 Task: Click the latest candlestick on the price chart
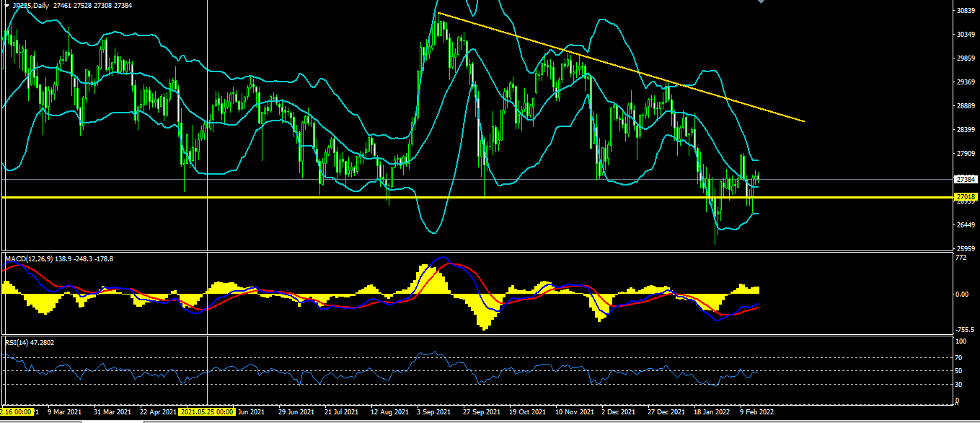758,178
